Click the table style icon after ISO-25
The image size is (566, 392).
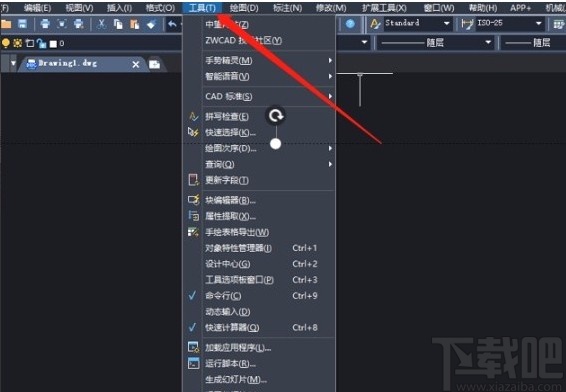pos(559,24)
